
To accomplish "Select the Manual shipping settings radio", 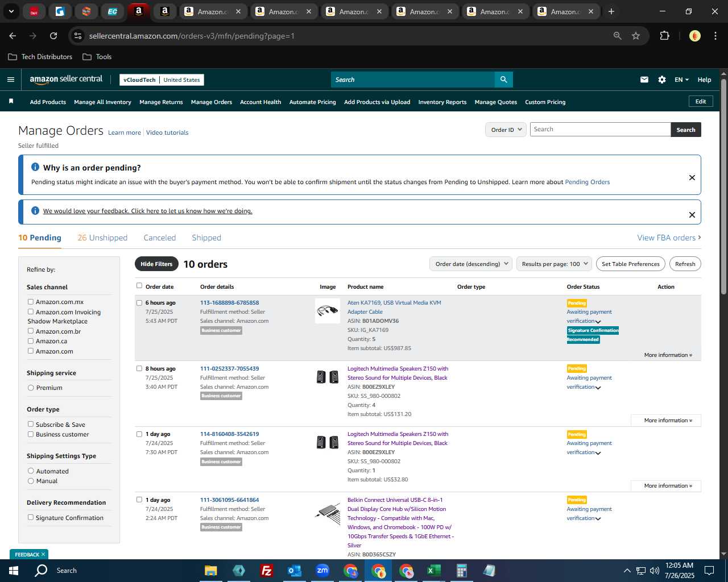I will pos(31,481).
